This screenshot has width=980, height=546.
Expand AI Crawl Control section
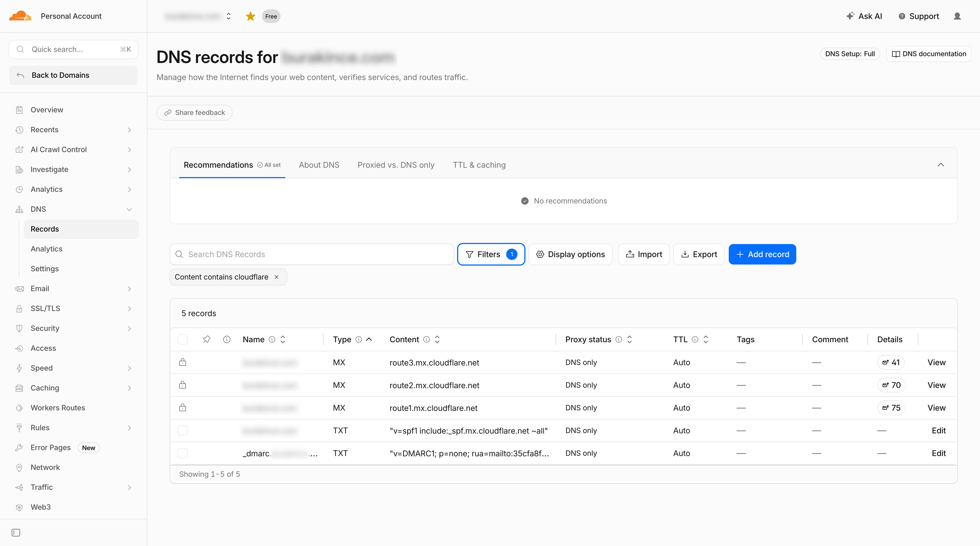[x=129, y=150]
